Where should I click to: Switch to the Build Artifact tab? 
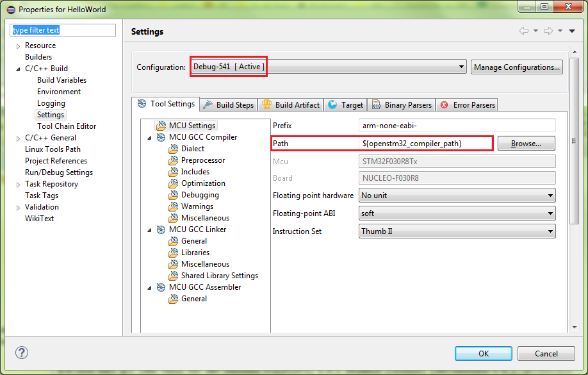point(291,104)
